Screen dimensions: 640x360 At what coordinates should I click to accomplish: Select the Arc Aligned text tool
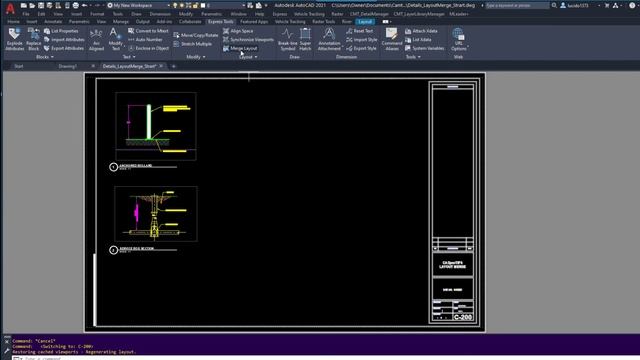(96, 39)
